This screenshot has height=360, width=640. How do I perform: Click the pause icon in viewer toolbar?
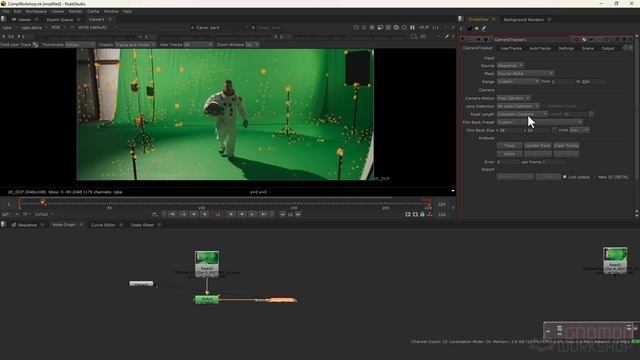tap(412, 27)
